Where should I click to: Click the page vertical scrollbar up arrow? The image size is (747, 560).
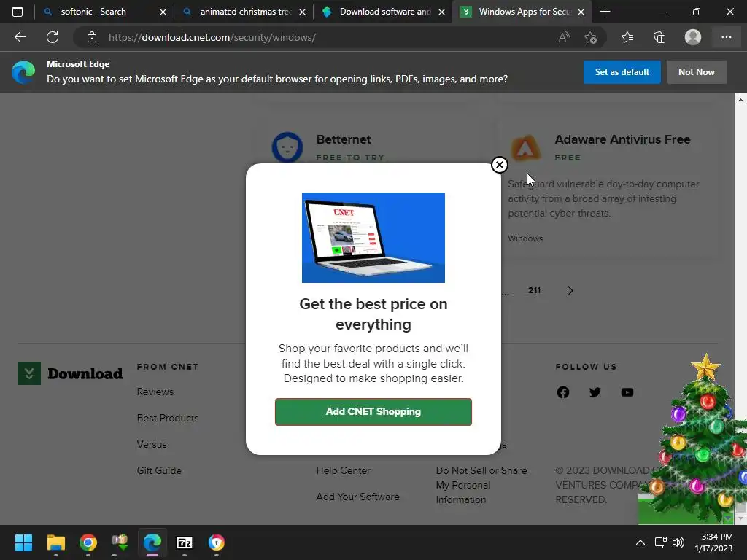[x=740, y=99]
